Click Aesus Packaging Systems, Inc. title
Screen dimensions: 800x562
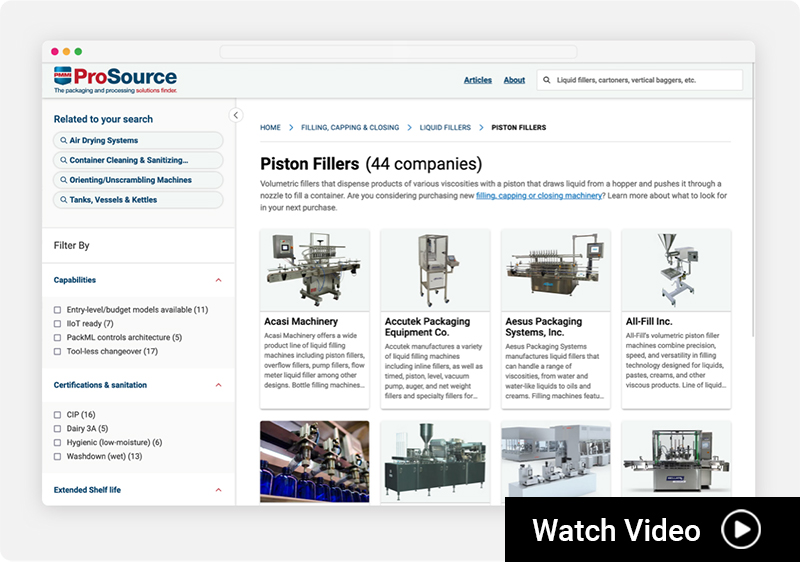coord(544,327)
